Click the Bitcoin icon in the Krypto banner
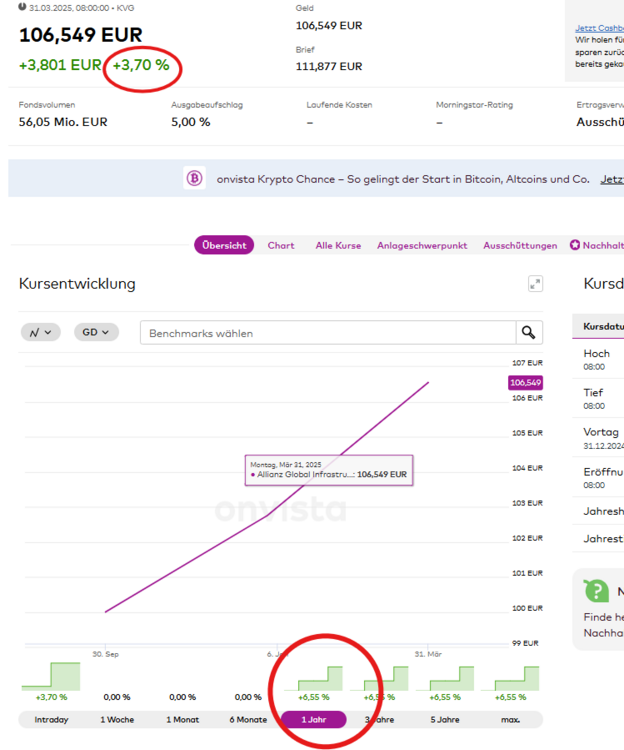The image size is (624, 750). pyautogui.click(x=194, y=179)
